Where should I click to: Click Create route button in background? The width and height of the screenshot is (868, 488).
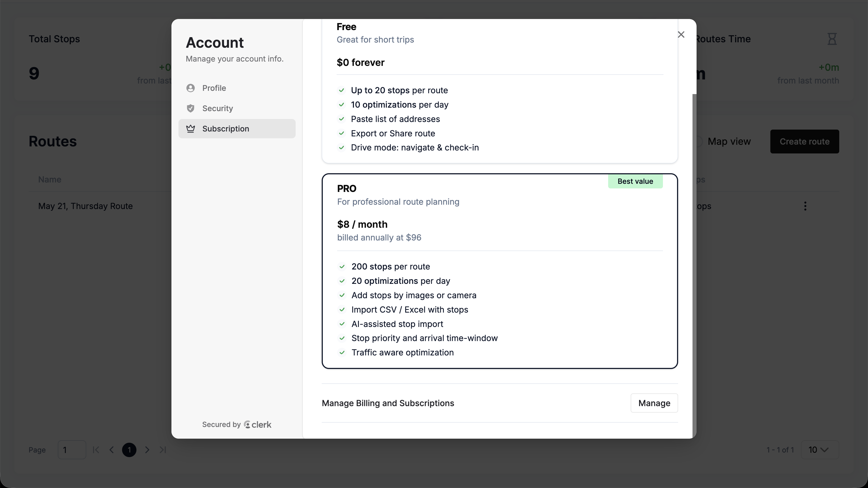(x=804, y=142)
